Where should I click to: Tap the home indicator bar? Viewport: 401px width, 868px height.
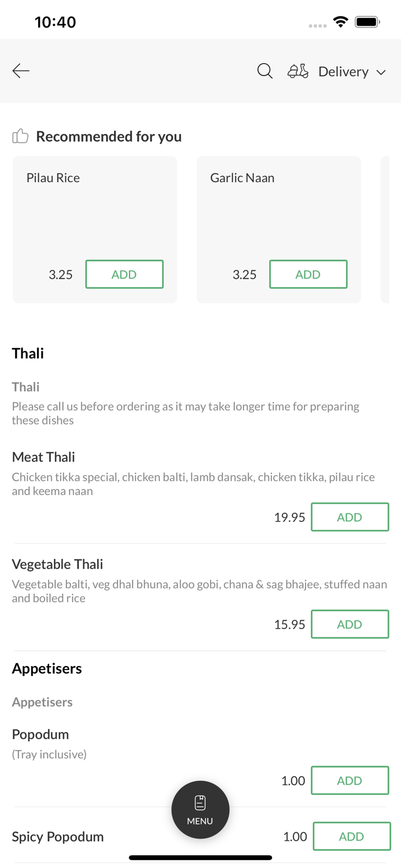(200, 857)
